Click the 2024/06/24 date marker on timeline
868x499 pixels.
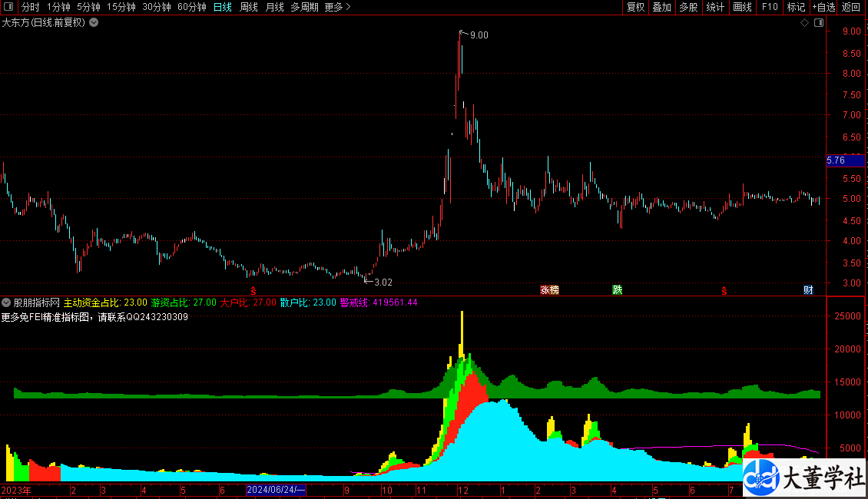276,490
